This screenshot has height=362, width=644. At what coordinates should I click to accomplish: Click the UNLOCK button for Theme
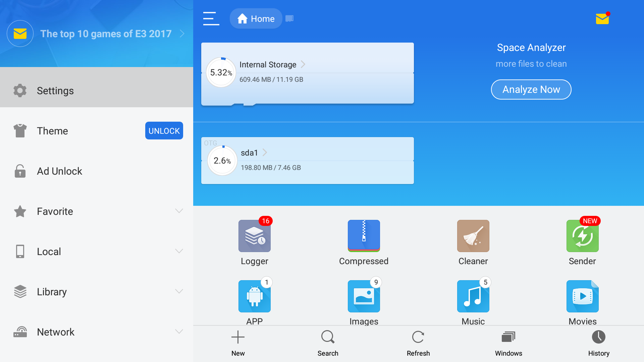click(164, 131)
